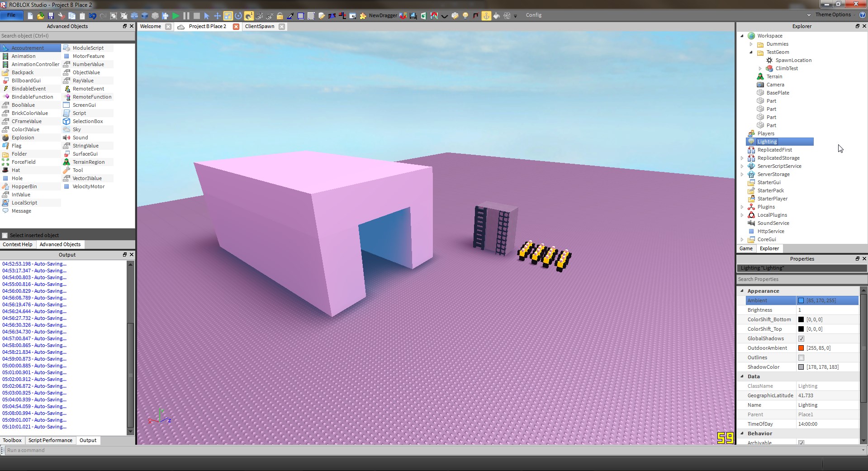Image resolution: width=868 pixels, height=471 pixels.
Task: Switch to the Context Help tab
Action: click(x=18, y=244)
